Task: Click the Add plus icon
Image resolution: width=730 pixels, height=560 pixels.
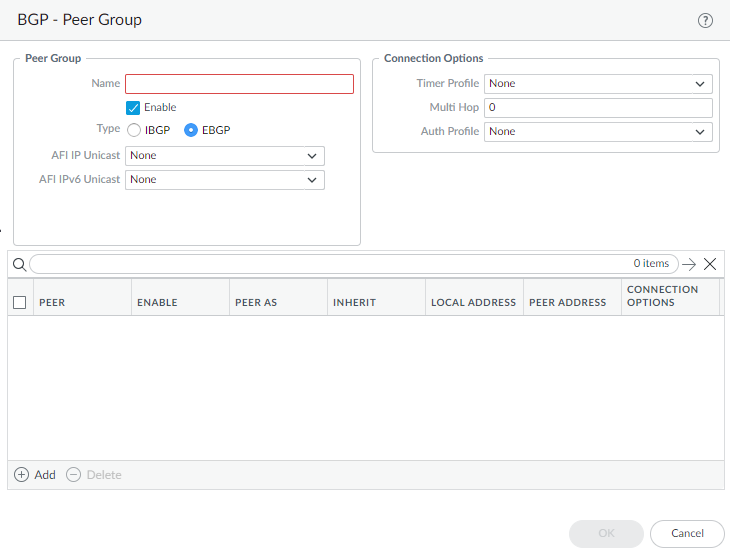Action: point(22,475)
